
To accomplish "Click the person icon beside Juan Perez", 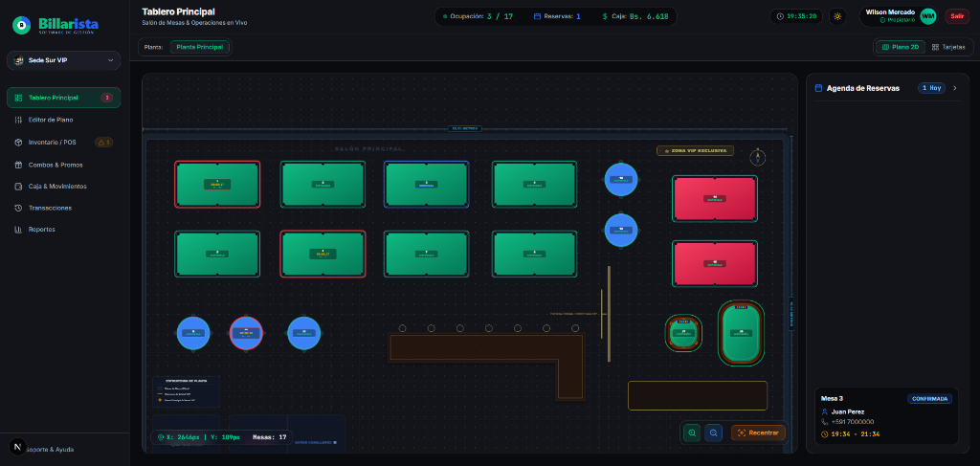I will (825, 411).
